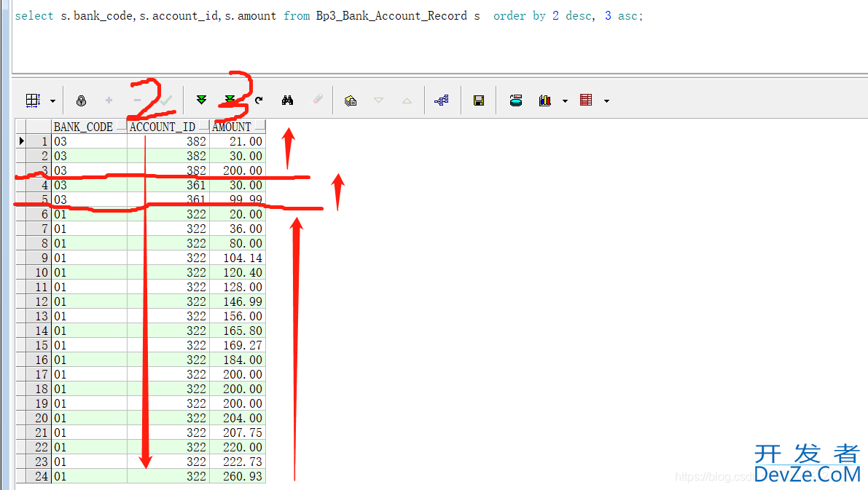Click the amount cell 220.00
Image resolution: width=868 pixels, height=490 pixels.
pos(238,447)
